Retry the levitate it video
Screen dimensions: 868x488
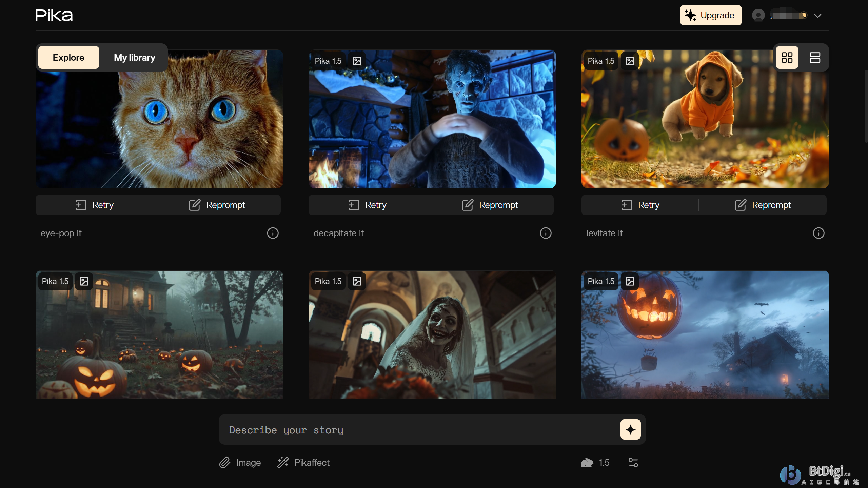(640, 205)
